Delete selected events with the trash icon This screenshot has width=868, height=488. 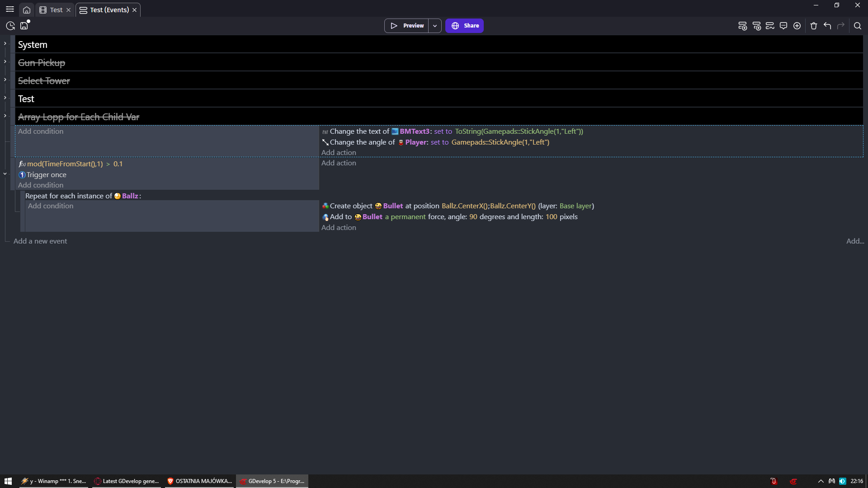tap(813, 26)
